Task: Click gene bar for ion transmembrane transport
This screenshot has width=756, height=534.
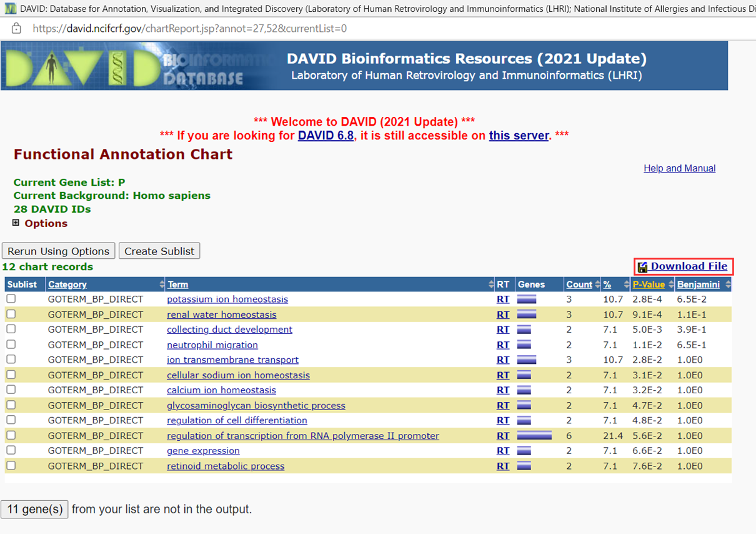Action: click(x=527, y=360)
